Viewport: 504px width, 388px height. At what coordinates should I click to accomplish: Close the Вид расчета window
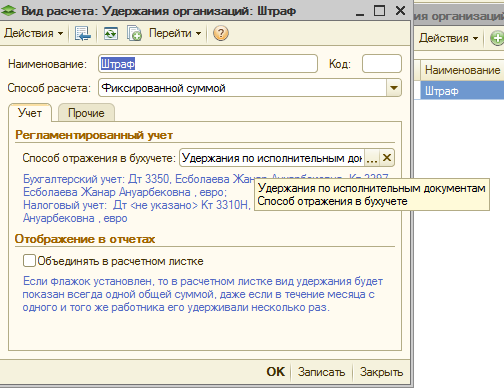[x=400, y=11]
